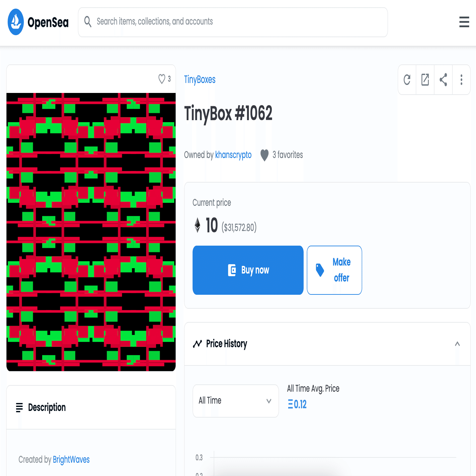
Task: Click the refresh metadata icon
Action: click(407, 80)
